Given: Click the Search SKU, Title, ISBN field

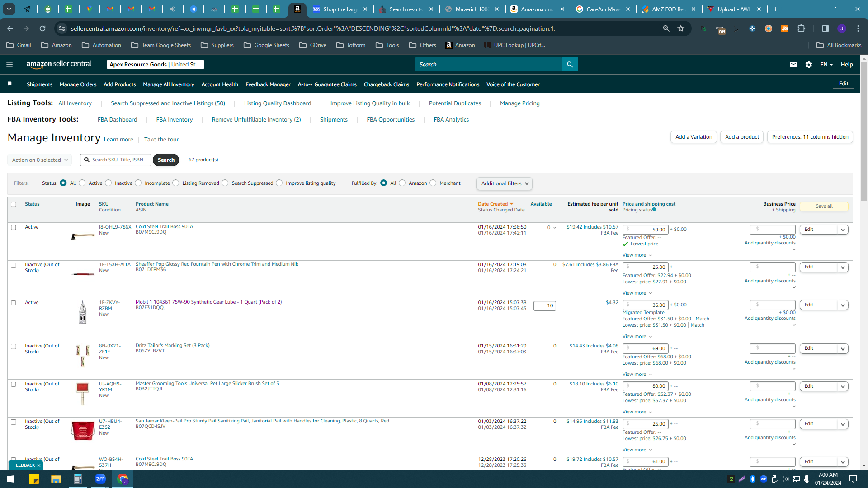Looking at the screenshot, I should pos(116,160).
